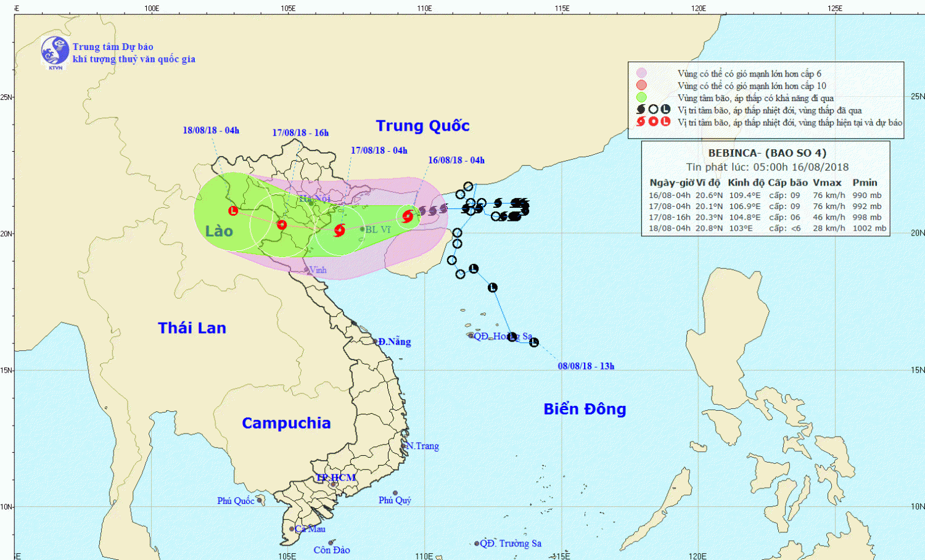Viewport: 925px width, 560px height.
Task: Click the red L icon in the legend
Action: (665, 121)
